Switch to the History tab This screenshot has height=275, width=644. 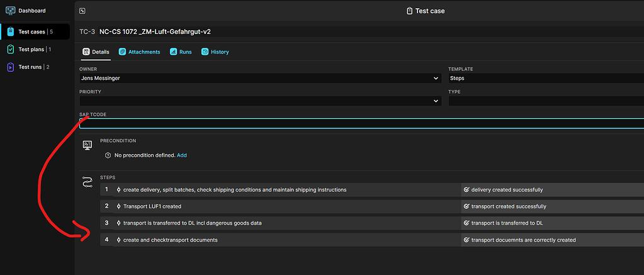pyautogui.click(x=215, y=52)
